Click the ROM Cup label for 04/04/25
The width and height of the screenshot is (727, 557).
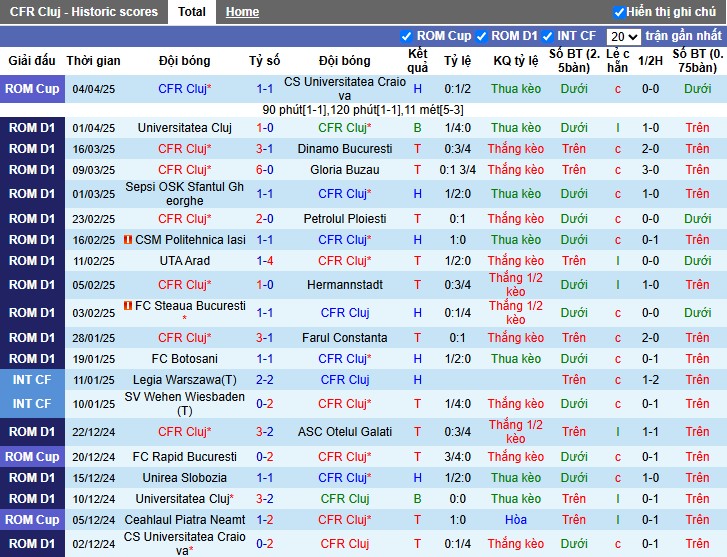tap(32, 88)
